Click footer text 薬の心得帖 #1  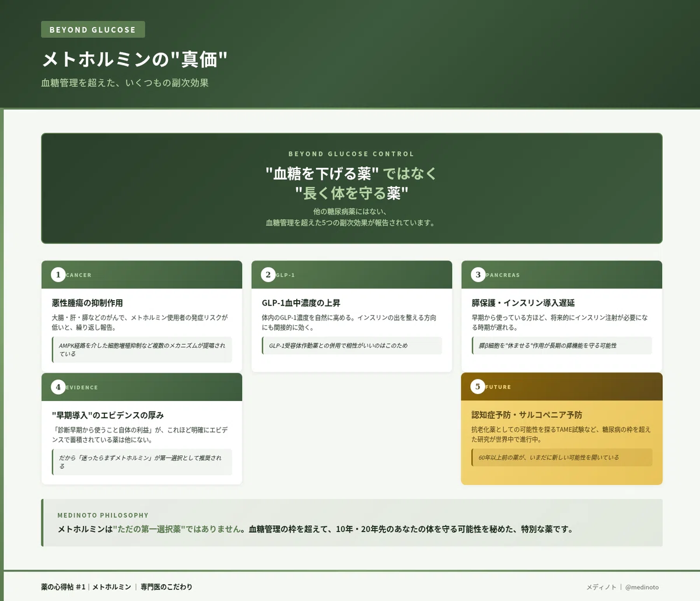(x=63, y=587)
